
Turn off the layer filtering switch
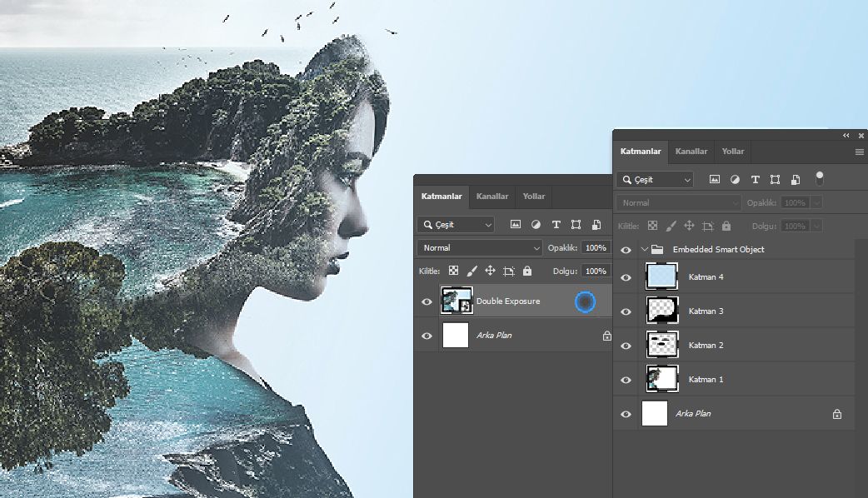(x=819, y=177)
